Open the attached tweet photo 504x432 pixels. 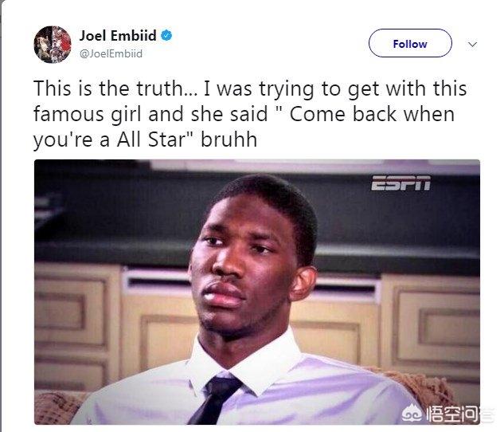(257, 292)
